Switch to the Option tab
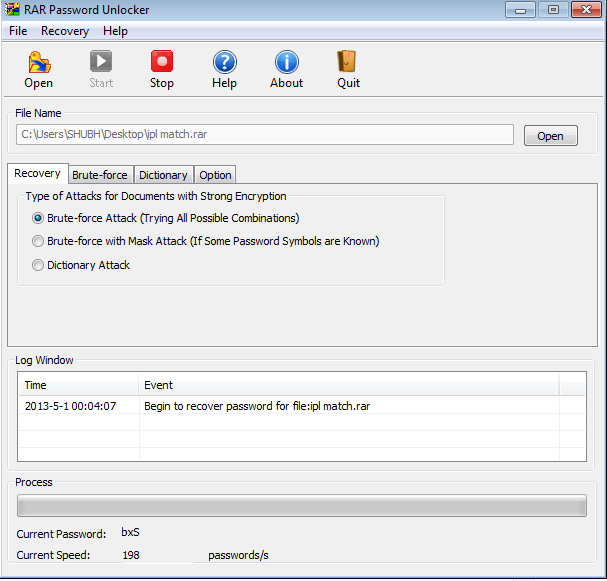607x581 pixels. pos(215,175)
